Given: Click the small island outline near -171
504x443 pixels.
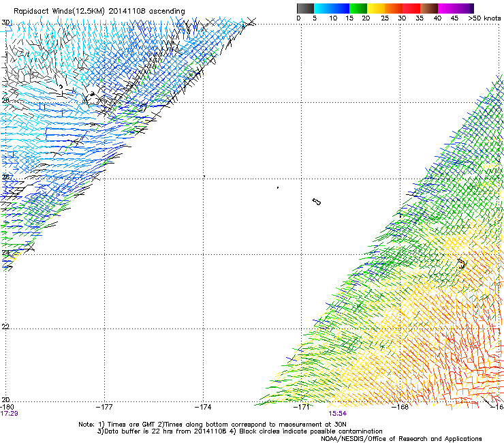Looking at the screenshot, I should point(317,202).
